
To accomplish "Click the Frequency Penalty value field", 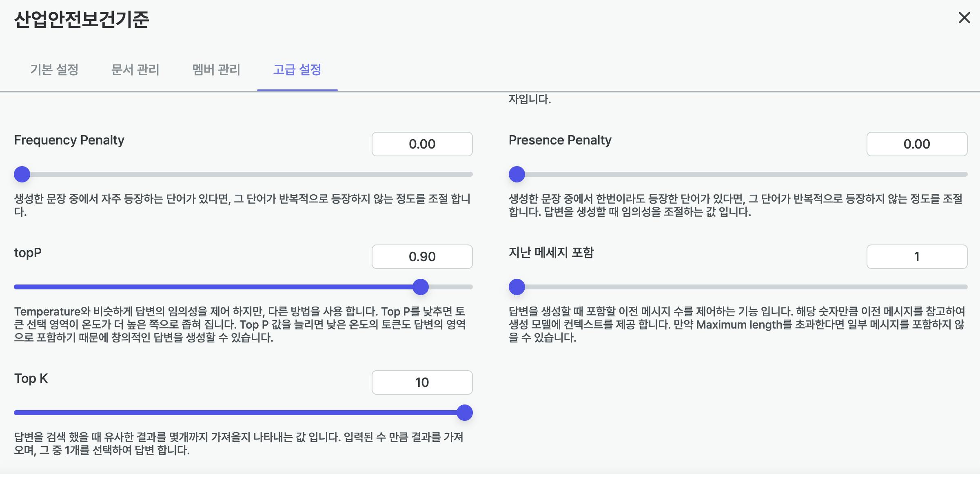I will click(422, 144).
